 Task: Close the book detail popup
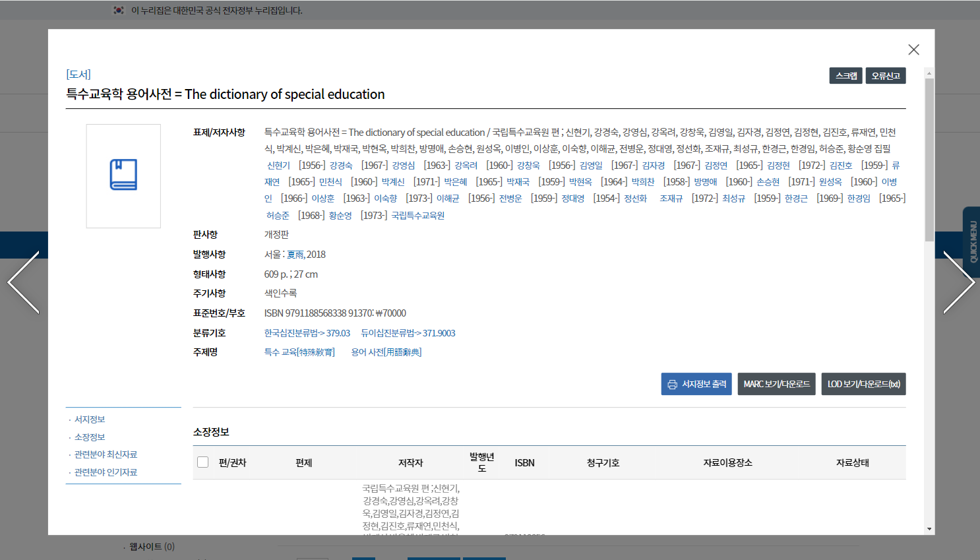point(913,49)
